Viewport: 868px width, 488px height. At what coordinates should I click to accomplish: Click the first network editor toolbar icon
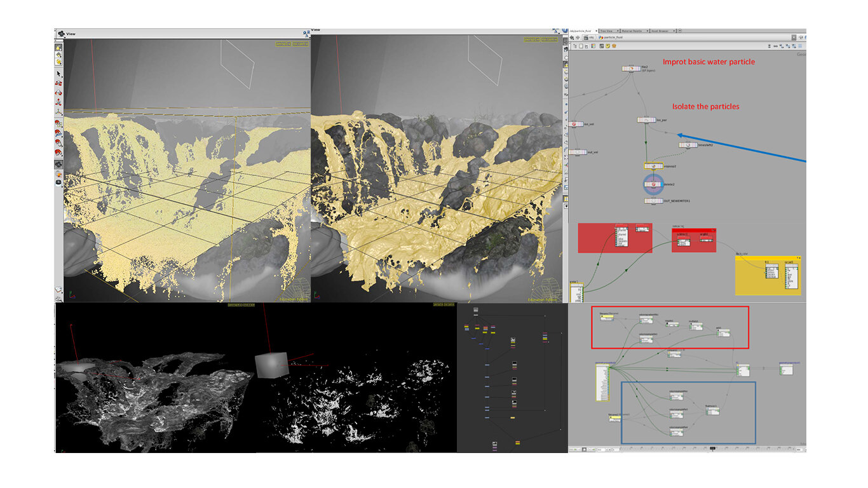pos(575,46)
